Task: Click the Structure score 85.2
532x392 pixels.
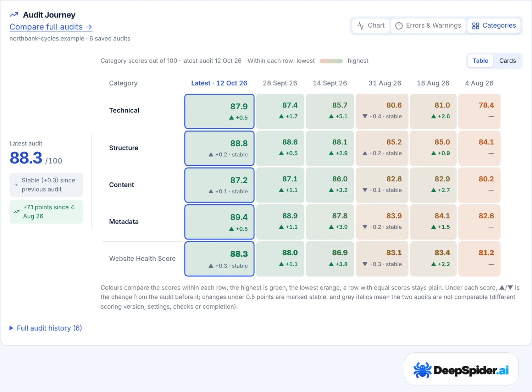Action: (x=394, y=142)
